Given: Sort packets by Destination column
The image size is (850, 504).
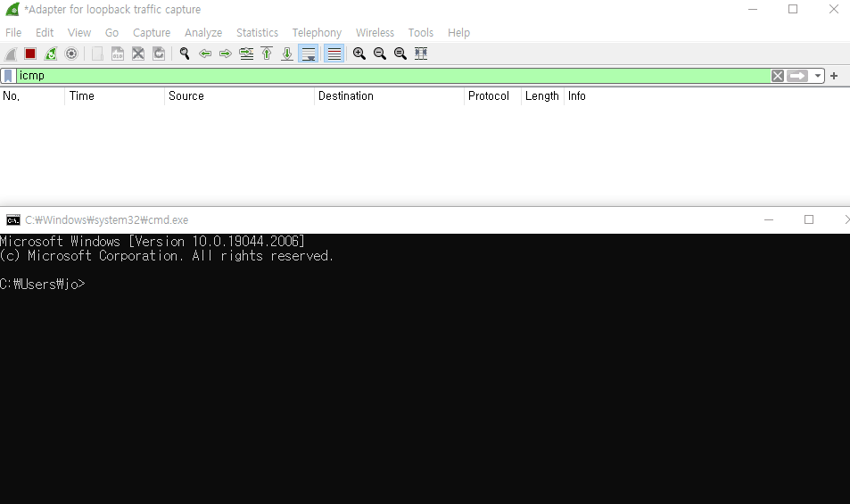Looking at the screenshot, I should 389,96.
